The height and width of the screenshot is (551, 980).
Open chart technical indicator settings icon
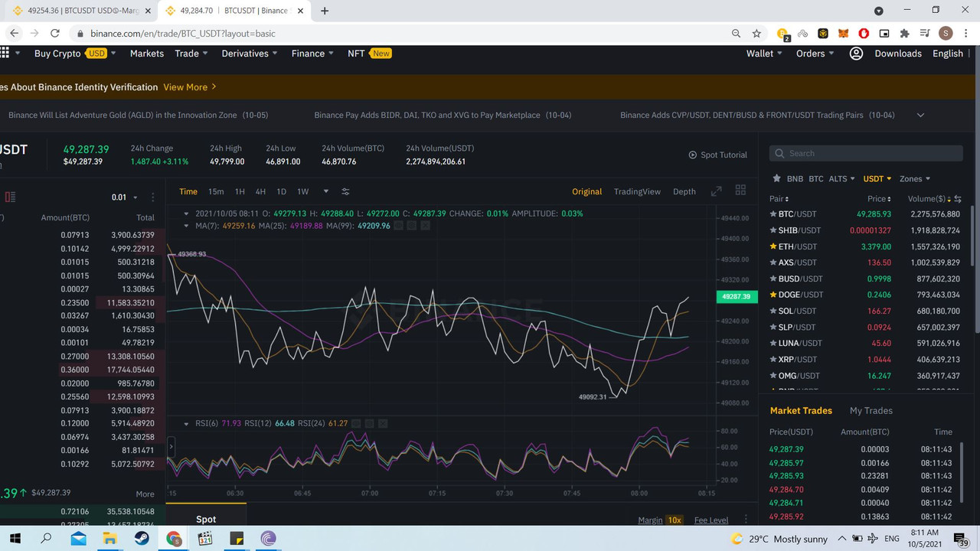(x=345, y=191)
